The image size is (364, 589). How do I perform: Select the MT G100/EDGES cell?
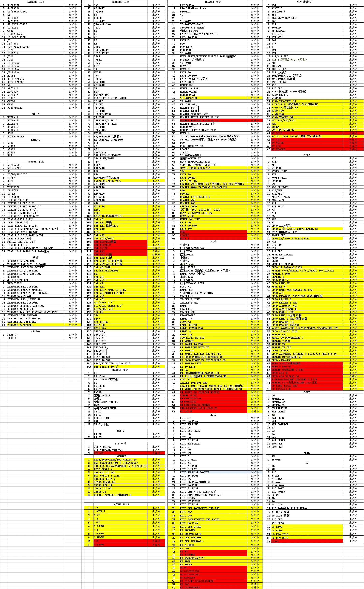213,587
